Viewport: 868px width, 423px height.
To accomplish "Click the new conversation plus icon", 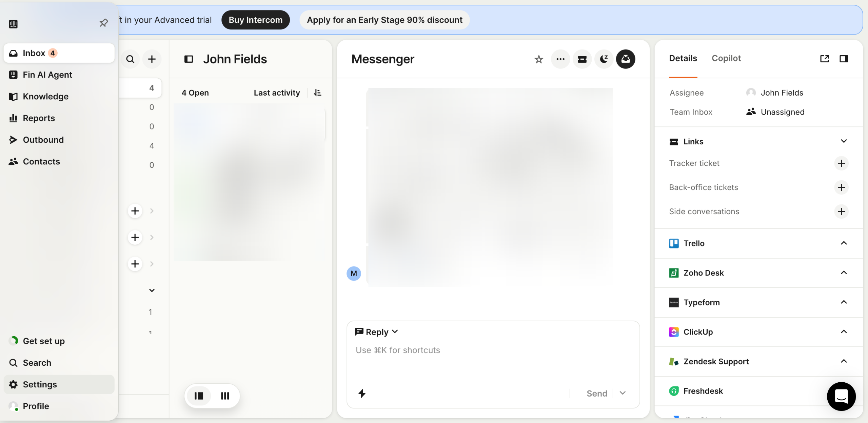I will point(152,59).
